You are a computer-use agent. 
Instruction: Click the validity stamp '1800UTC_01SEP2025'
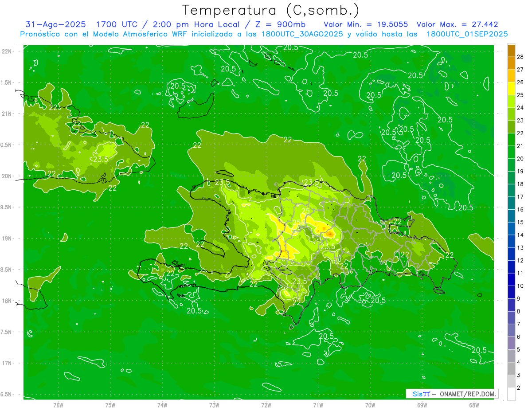pos(467,34)
